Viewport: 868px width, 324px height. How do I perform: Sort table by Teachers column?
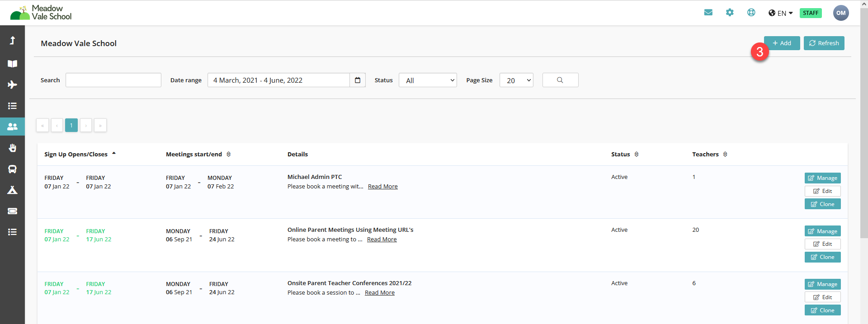point(725,155)
